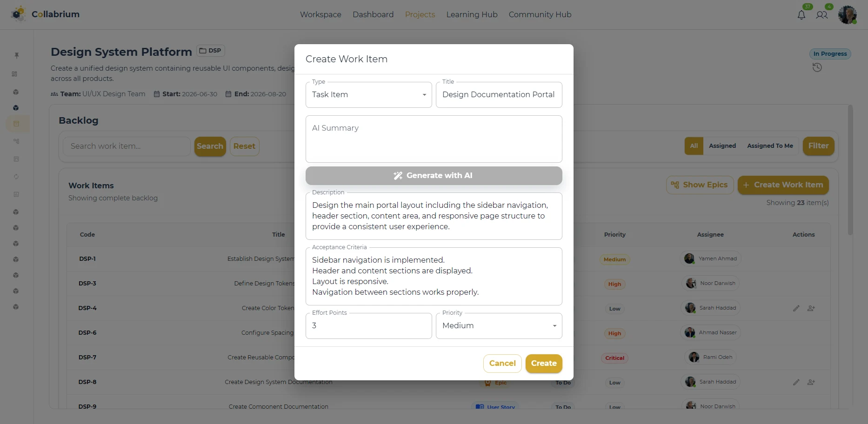Open the Community Hub menu
The image size is (868, 424).
540,14
